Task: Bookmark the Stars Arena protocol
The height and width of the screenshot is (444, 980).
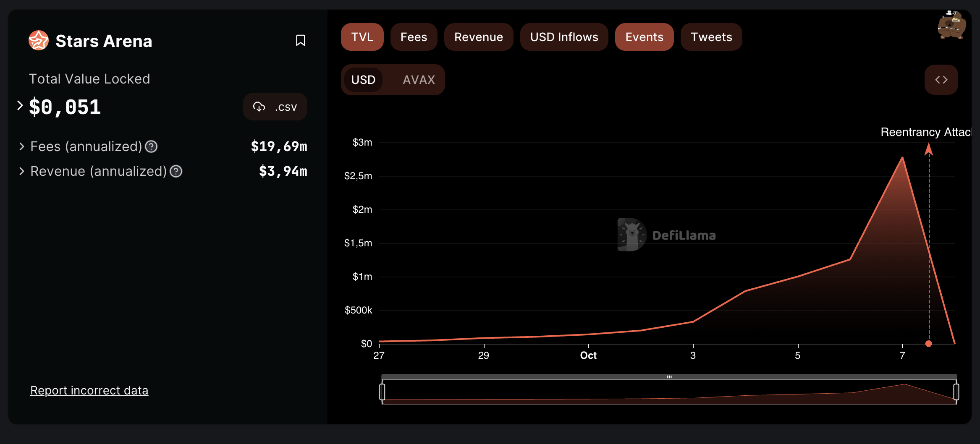Action: 300,41
